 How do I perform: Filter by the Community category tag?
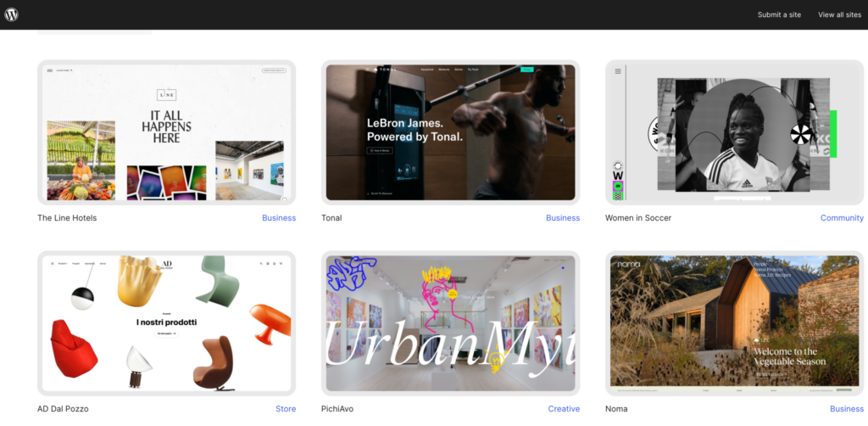point(842,218)
